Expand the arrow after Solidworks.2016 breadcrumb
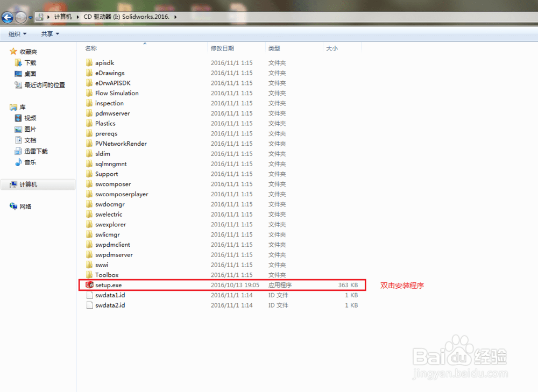538x392 pixels. pyautogui.click(x=175, y=17)
